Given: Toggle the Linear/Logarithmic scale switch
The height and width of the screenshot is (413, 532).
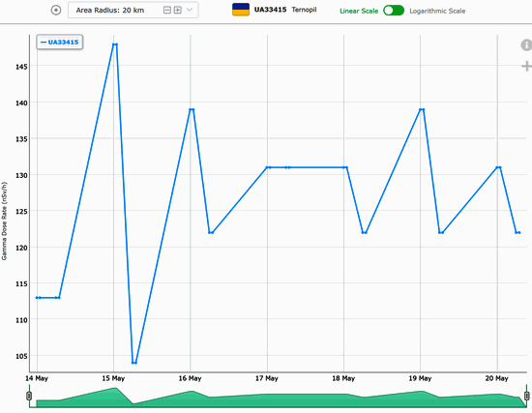Looking at the screenshot, I should [394, 11].
